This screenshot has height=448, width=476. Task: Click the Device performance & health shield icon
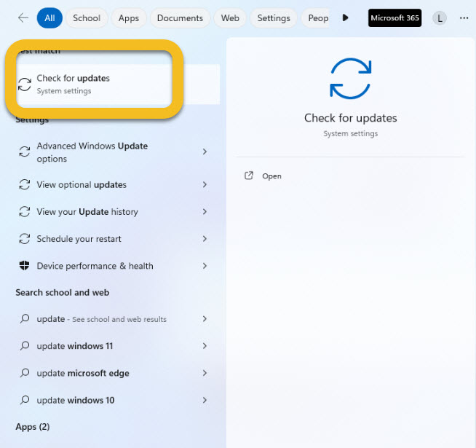pyautogui.click(x=24, y=266)
